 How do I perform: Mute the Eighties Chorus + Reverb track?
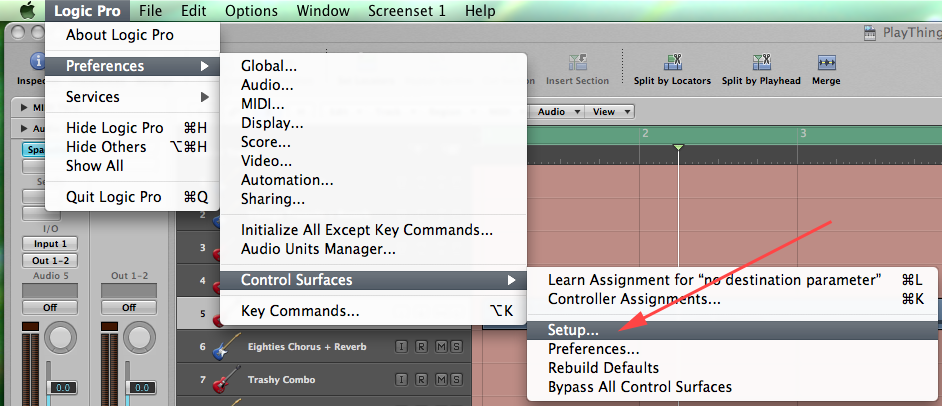(x=441, y=347)
